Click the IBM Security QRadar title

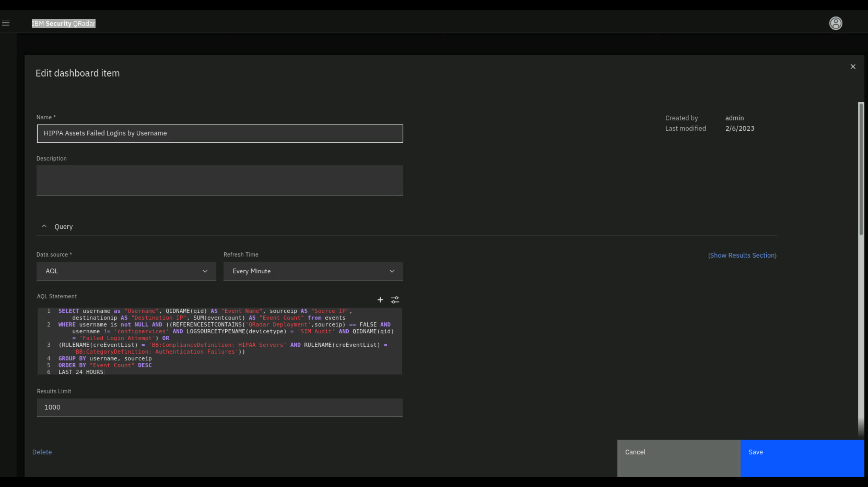tap(63, 23)
